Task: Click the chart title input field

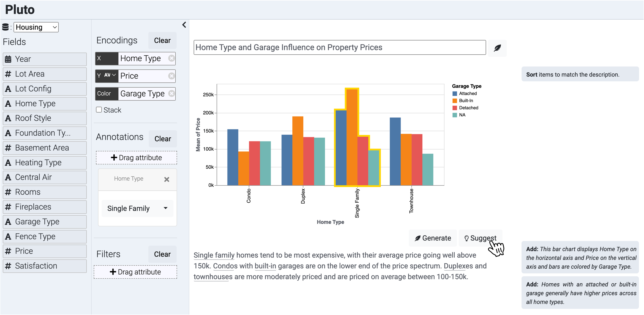Action: click(340, 48)
